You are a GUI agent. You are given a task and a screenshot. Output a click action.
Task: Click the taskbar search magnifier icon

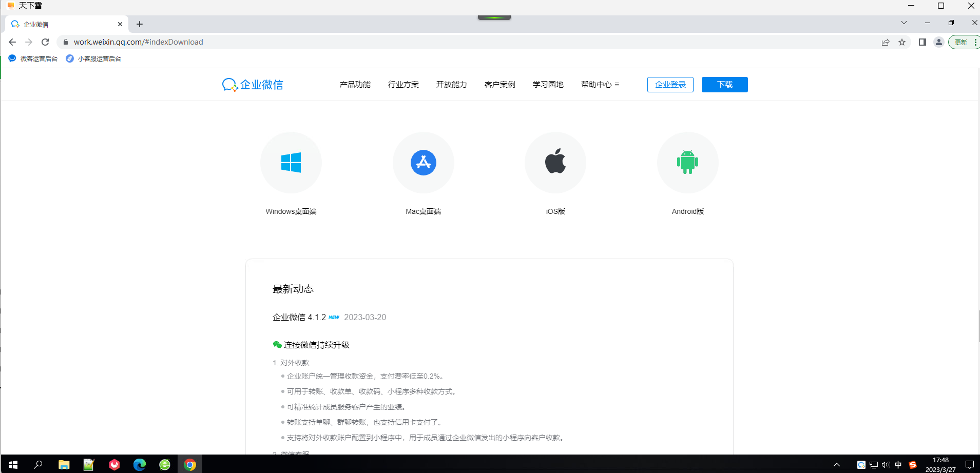coord(38,465)
